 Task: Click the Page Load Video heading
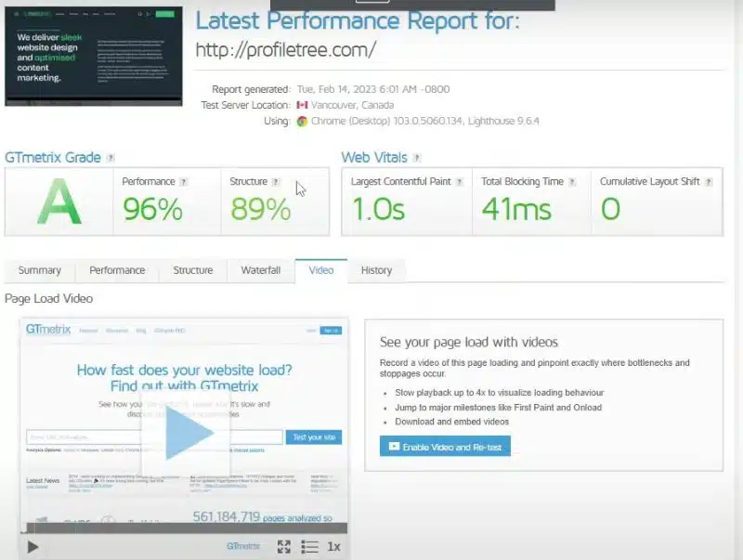point(49,298)
